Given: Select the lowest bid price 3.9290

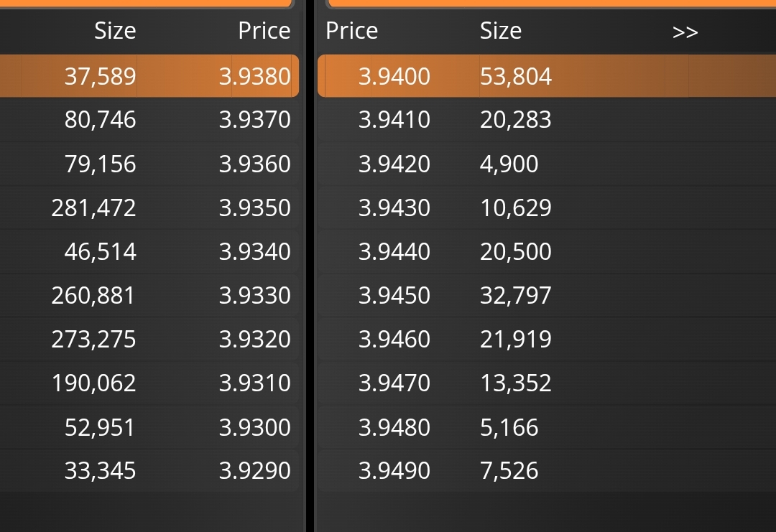Looking at the screenshot, I should point(254,470).
